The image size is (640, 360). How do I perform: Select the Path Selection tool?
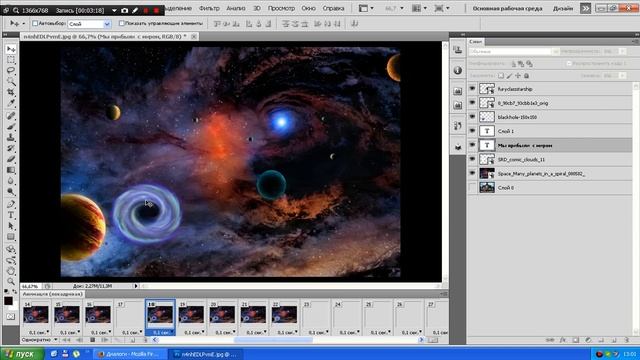click(11, 226)
